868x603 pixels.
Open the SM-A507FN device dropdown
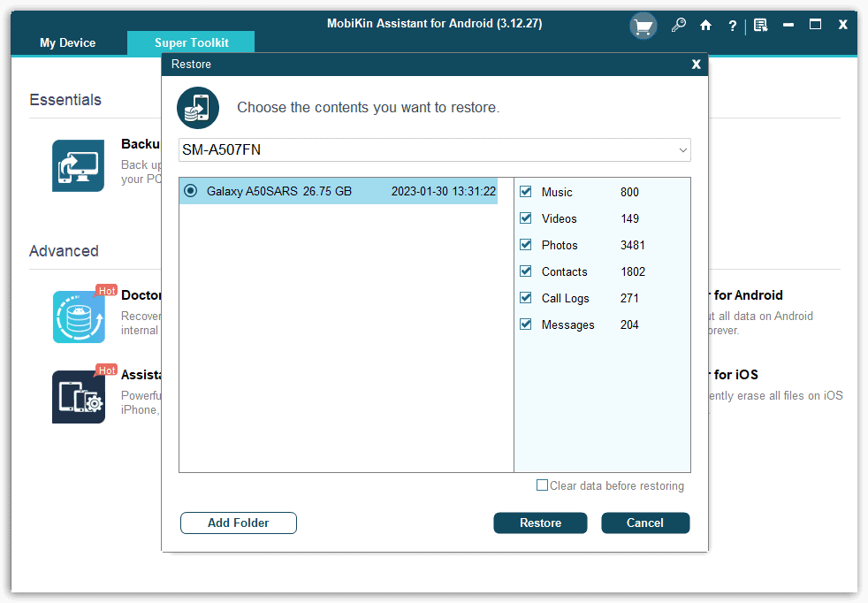coord(435,150)
